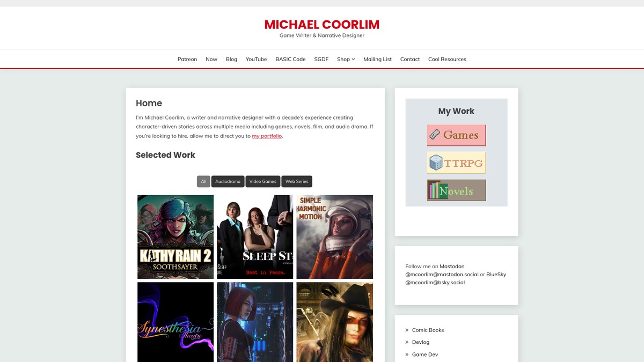644x362 pixels.
Task: Open the Comic Books category link
Action: (x=428, y=330)
